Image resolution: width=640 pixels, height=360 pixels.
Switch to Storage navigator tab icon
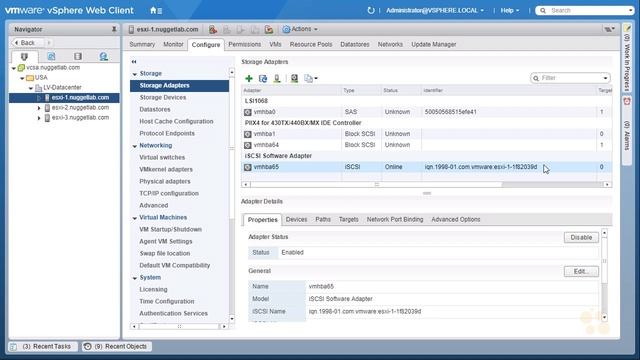pos(78,56)
